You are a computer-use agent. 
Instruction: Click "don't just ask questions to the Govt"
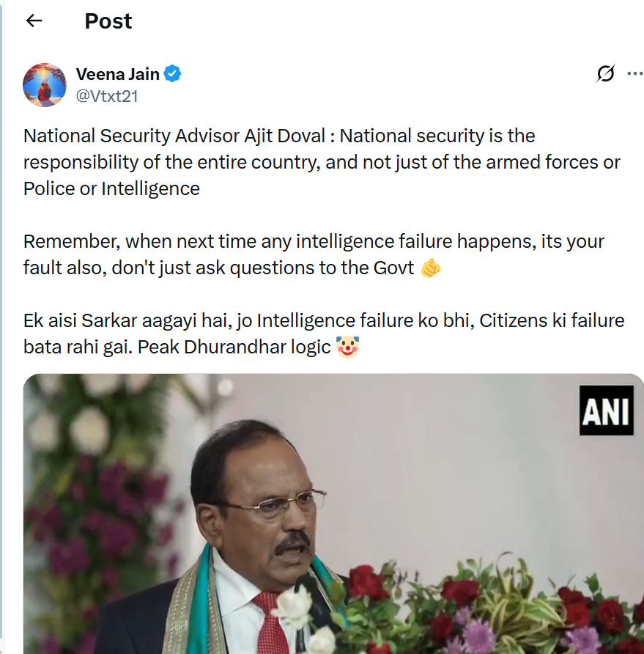(x=264, y=268)
